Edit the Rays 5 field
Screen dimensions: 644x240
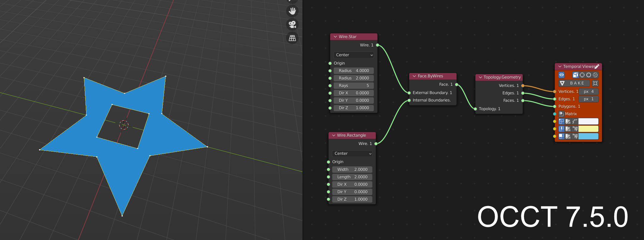click(354, 85)
